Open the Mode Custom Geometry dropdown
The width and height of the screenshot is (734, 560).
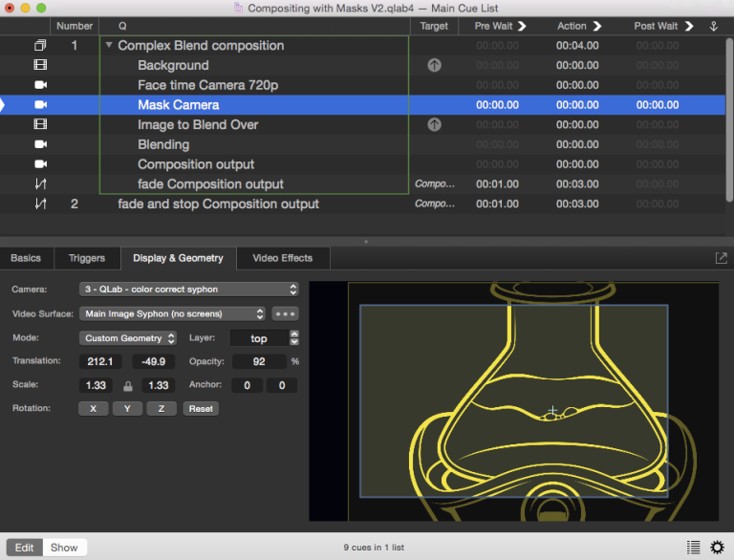click(x=128, y=338)
